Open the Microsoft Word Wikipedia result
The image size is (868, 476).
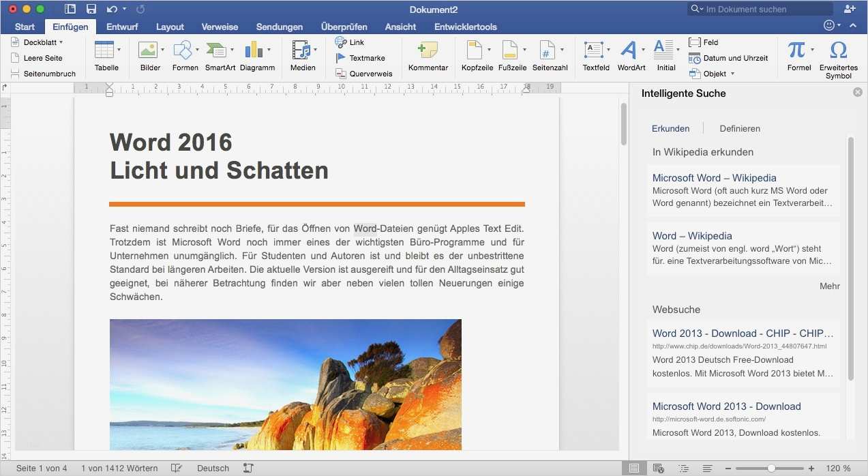(x=714, y=177)
